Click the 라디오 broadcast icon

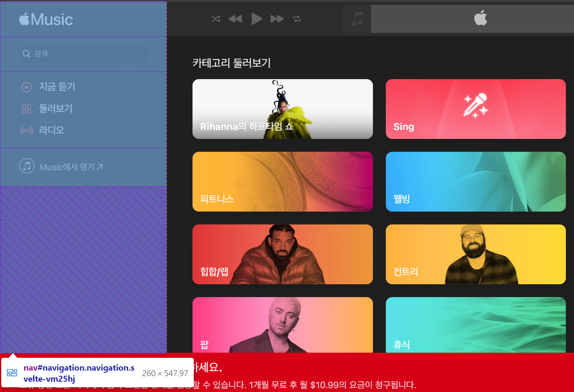pos(27,131)
